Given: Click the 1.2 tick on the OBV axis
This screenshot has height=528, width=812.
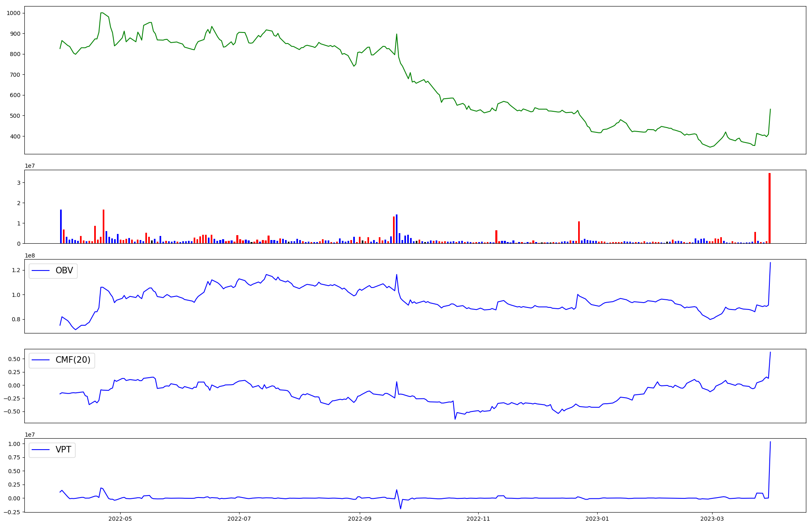Looking at the screenshot, I should click(x=16, y=270).
